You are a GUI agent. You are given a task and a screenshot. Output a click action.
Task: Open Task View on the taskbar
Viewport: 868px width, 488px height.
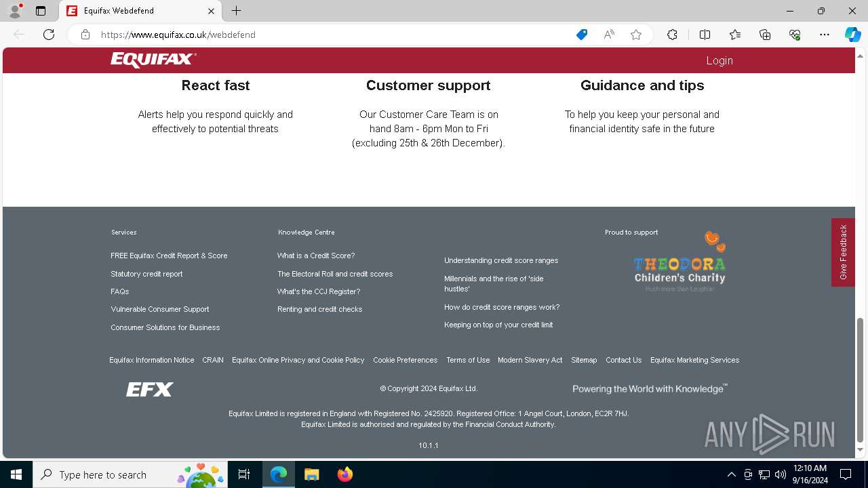(244, 474)
